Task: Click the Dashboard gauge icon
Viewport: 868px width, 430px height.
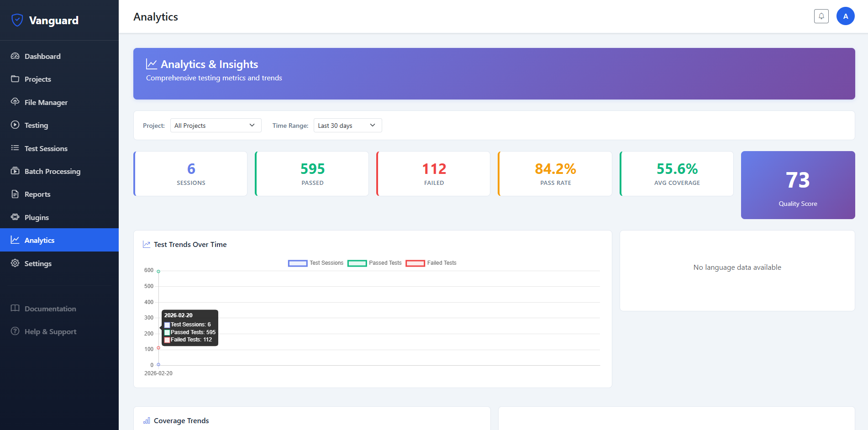Action: coord(15,56)
